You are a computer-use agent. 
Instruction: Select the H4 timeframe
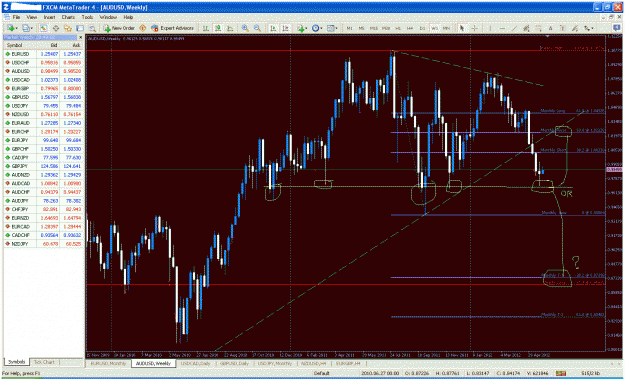(410, 28)
